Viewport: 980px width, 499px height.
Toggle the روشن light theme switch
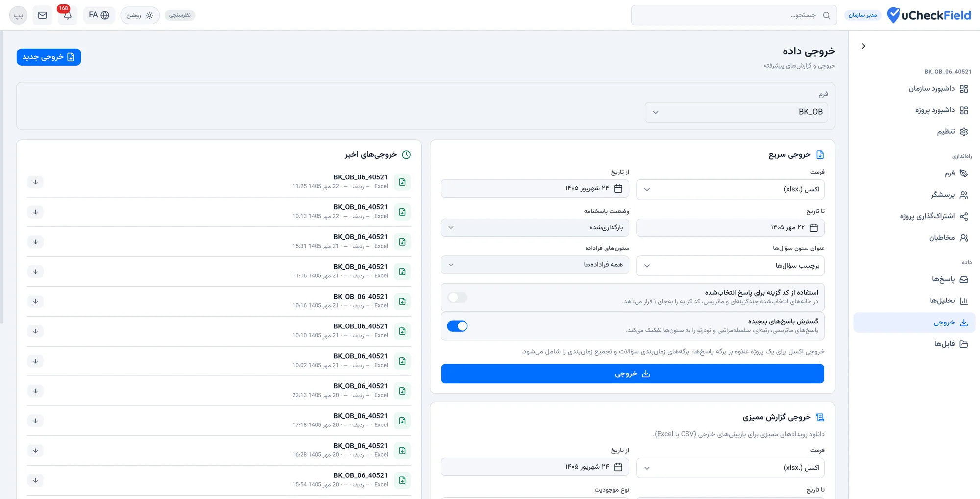pyautogui.click(x=140, y=15)
